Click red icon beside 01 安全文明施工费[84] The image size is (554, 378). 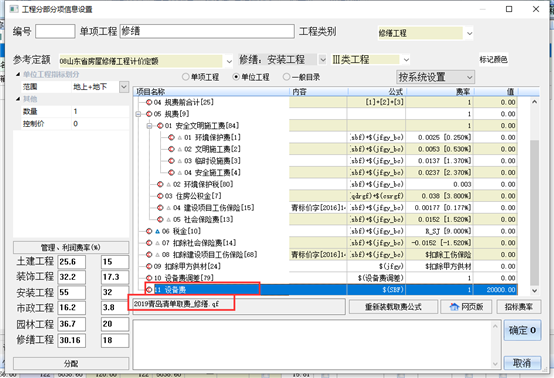(160, 126)
